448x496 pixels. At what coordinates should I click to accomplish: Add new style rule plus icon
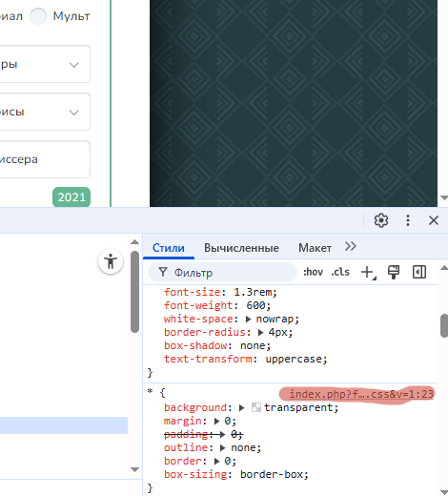tap(368, 272)
